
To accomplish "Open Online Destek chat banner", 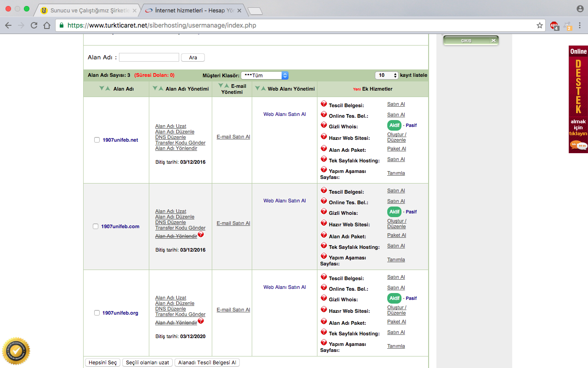I will point(578,99).
